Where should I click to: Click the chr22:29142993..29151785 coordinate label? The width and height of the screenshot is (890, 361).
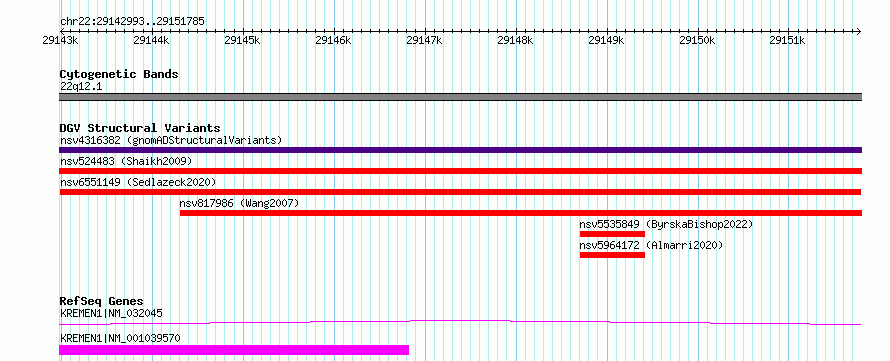coord(132,22)
